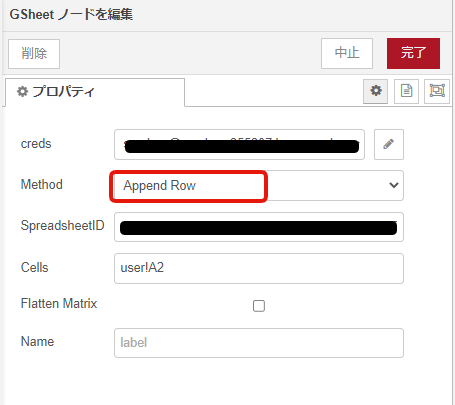The height and width of the screenshot is (405, 455).
Task: Click the red 完了 done button
Action: pos(413,53)
